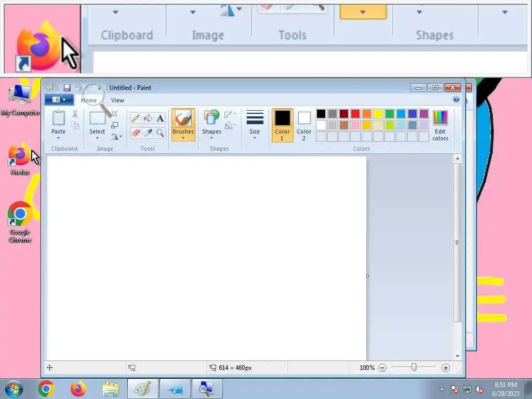Click the zoom slider handle

point(414,367)
